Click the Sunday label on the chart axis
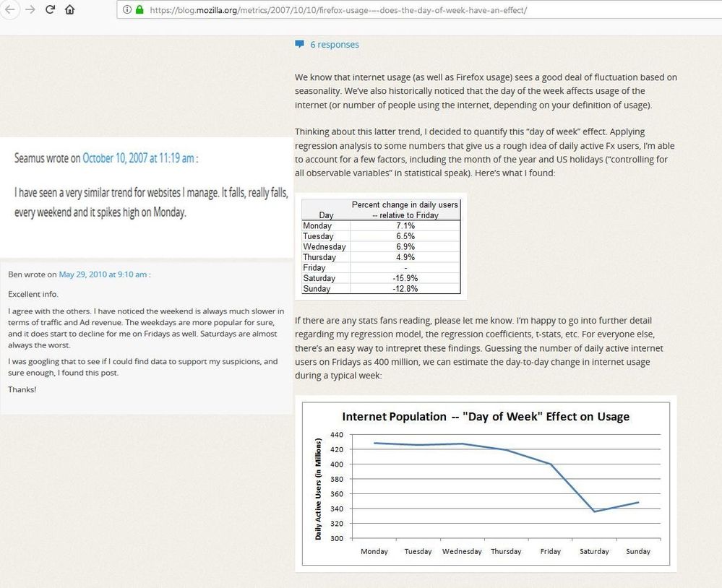 click(638, 551)
